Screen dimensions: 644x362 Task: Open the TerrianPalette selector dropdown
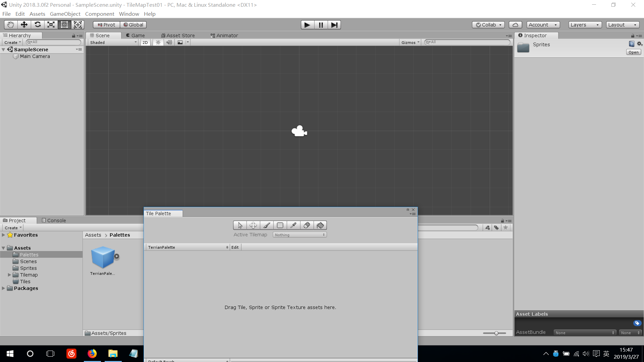tap(188, 247)
